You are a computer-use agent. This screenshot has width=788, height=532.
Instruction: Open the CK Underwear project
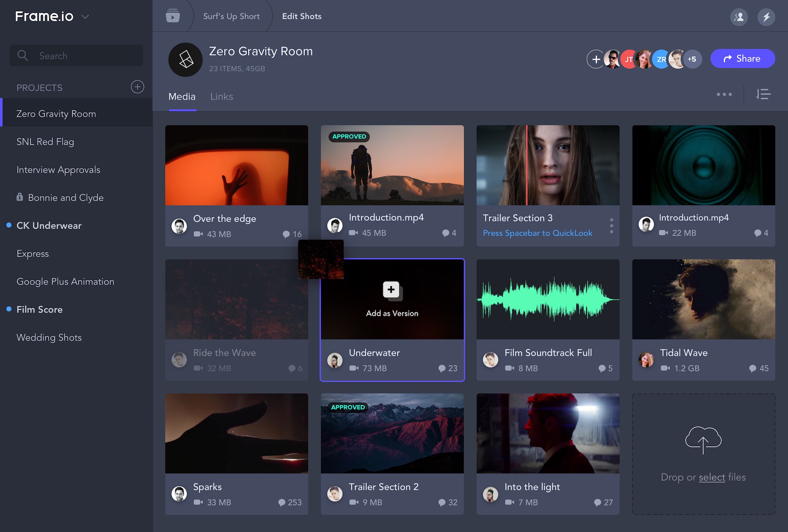[49, 225]
